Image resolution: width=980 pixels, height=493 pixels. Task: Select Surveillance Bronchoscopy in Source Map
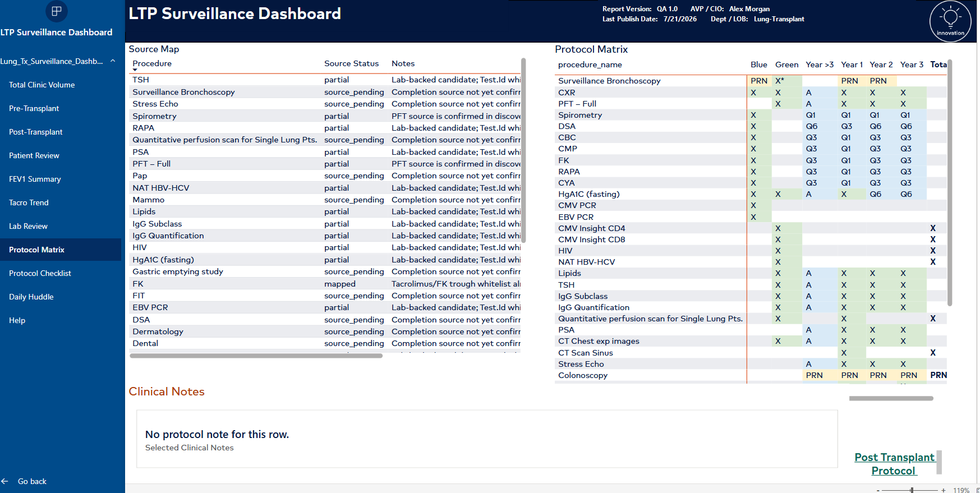(x=325, y=92)
